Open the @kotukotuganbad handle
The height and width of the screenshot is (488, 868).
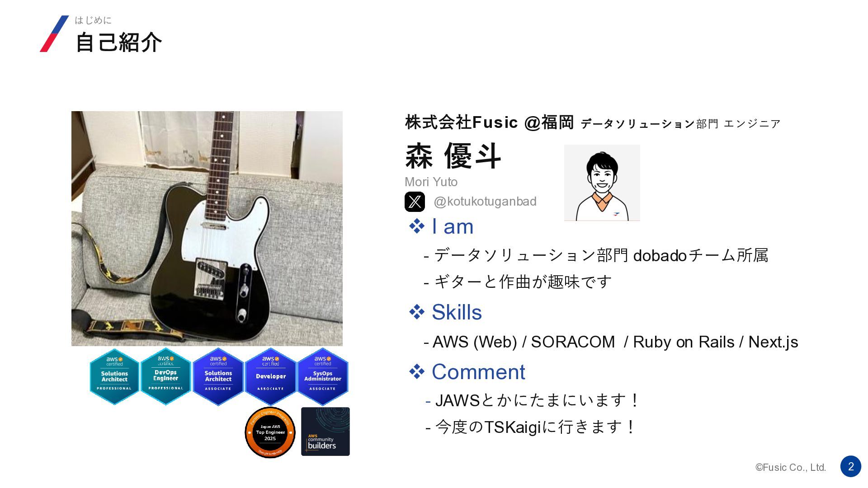point(485,202)
